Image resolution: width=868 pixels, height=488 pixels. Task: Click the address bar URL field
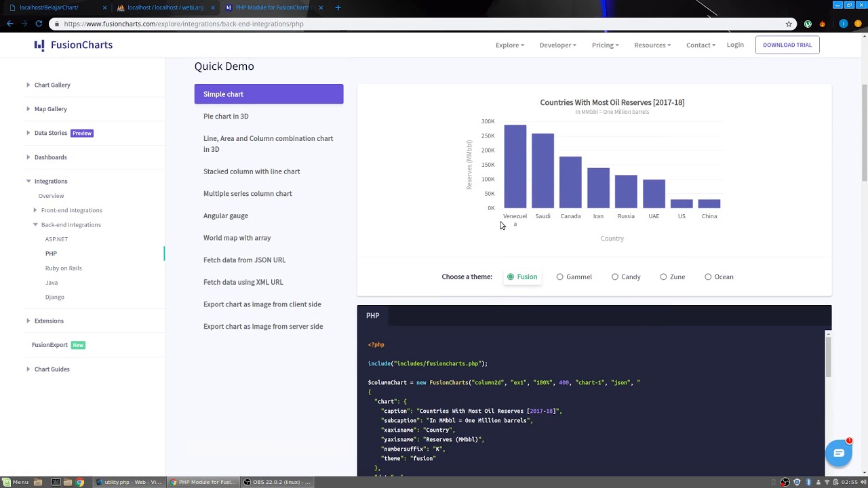(x=420, y=24)
